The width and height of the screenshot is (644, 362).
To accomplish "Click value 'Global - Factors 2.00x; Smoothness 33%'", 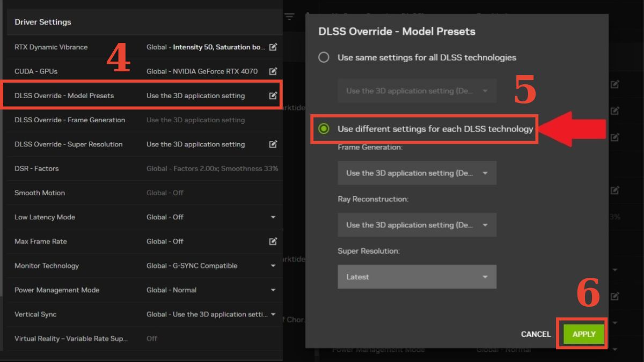I will (213, 168).
